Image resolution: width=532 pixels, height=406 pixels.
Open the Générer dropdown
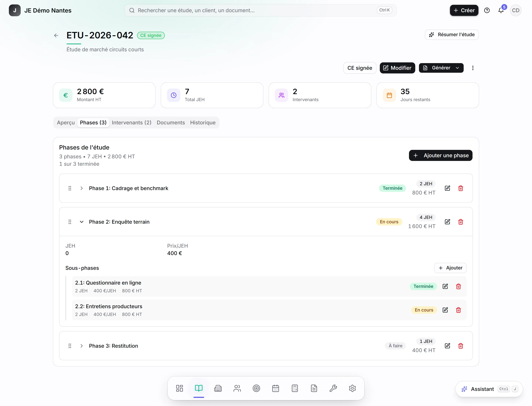tap(441, 68)
